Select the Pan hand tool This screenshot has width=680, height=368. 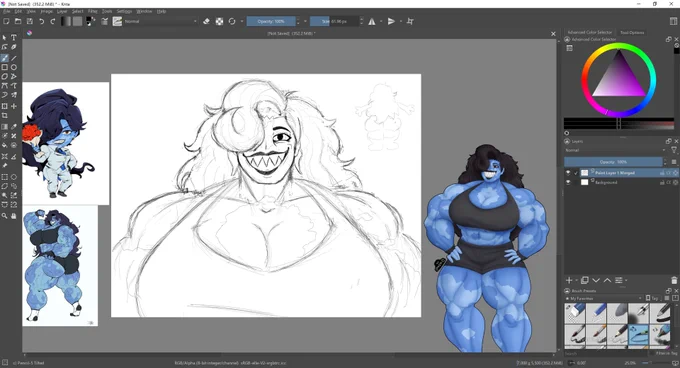pos(14,215)
